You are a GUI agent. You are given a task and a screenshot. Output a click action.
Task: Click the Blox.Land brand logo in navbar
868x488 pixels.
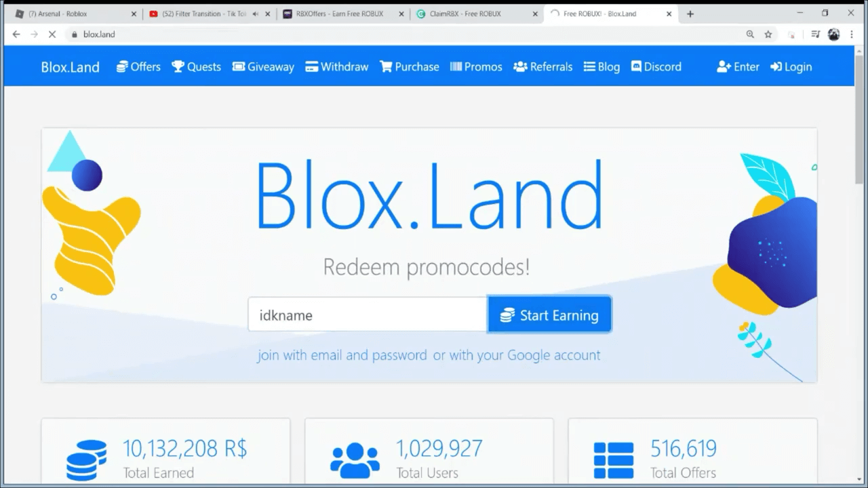[x=70, y=67]
